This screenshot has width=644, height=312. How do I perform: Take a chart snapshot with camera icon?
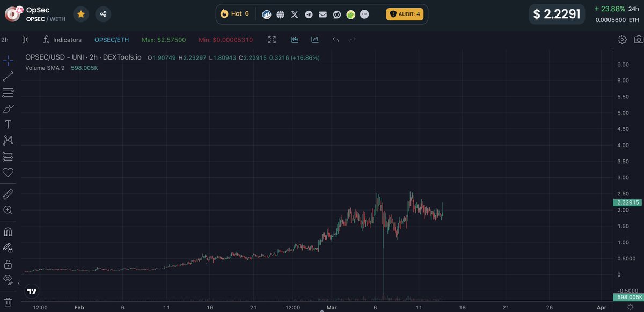[638, 40]
